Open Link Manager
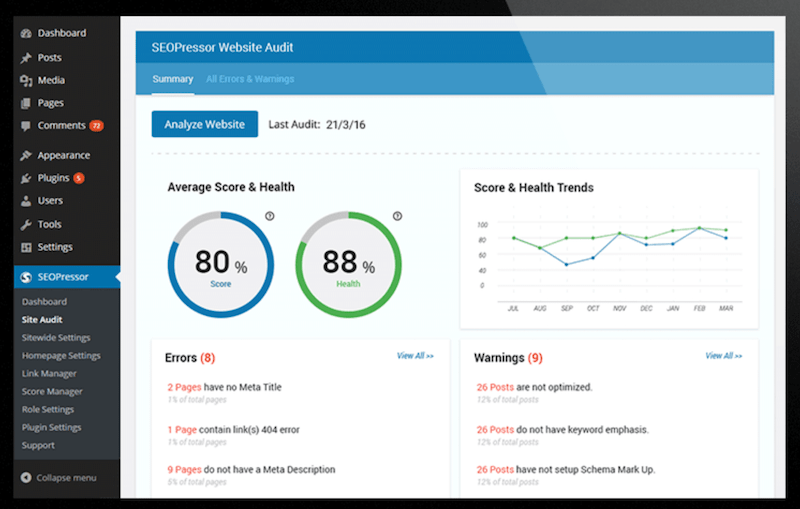800x509 pixels. (x=49, y=373)
